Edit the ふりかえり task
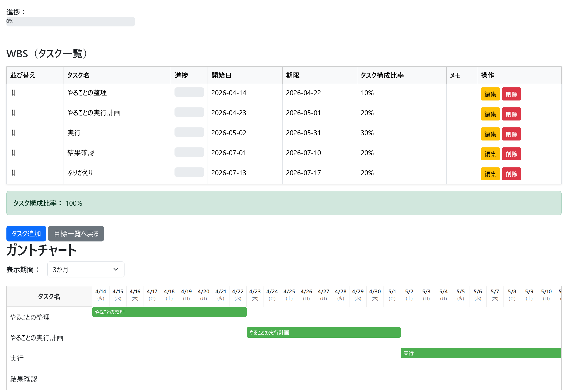Image resolution: width=588 pixels, height=391 pixels. click(490, 174)
